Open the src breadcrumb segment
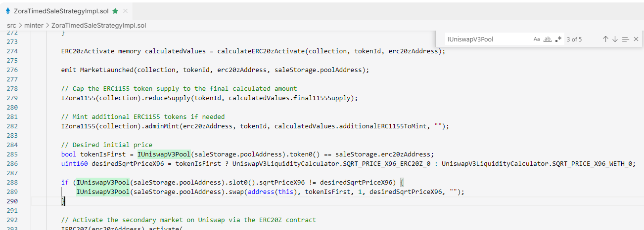644x230 pixels. click(x=11, y=25)
